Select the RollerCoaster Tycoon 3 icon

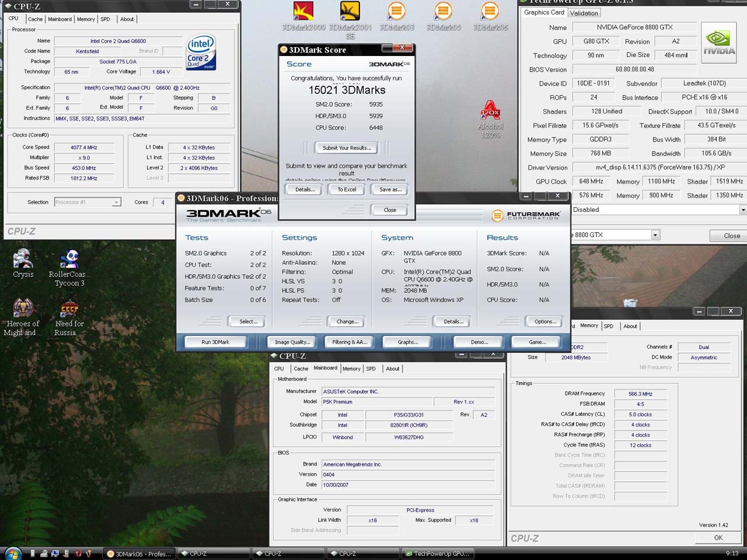tap(69, 268)
